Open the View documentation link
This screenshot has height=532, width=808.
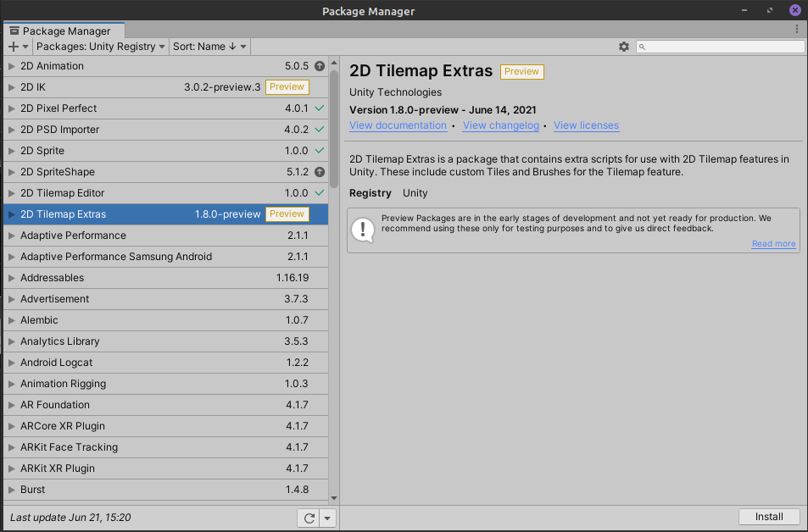(398, 125)
